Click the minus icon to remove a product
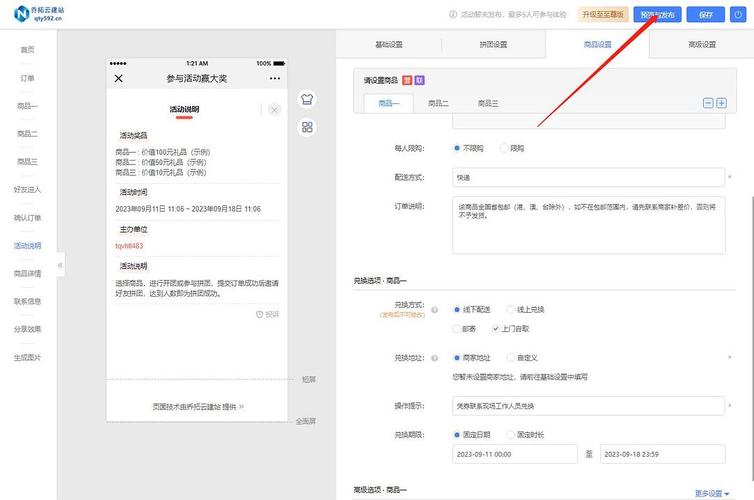The image size is (754, 500). tap(708, 103)
